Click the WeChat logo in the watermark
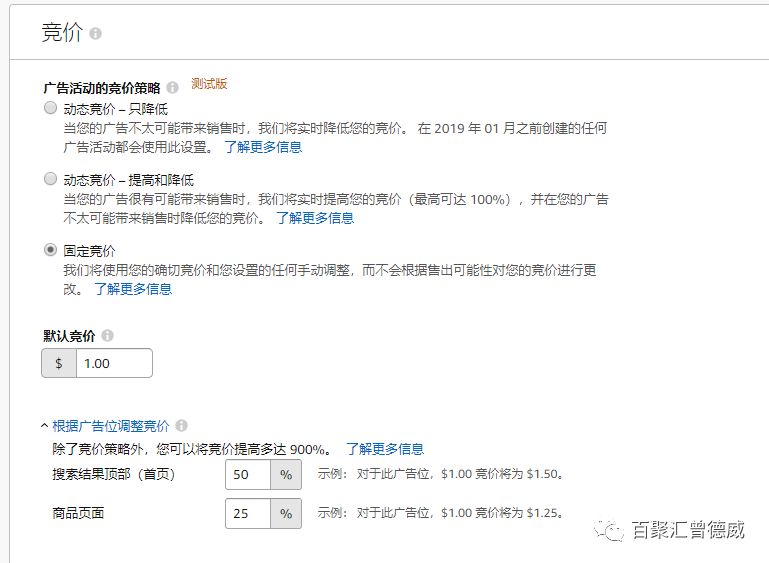Image resolution: width=769 pixels, height=563 pixels. click(610, 531)
